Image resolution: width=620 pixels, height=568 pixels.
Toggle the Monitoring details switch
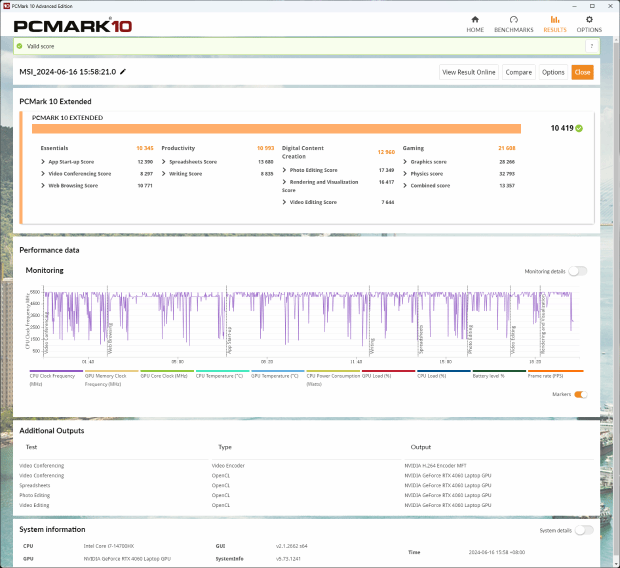578,271
